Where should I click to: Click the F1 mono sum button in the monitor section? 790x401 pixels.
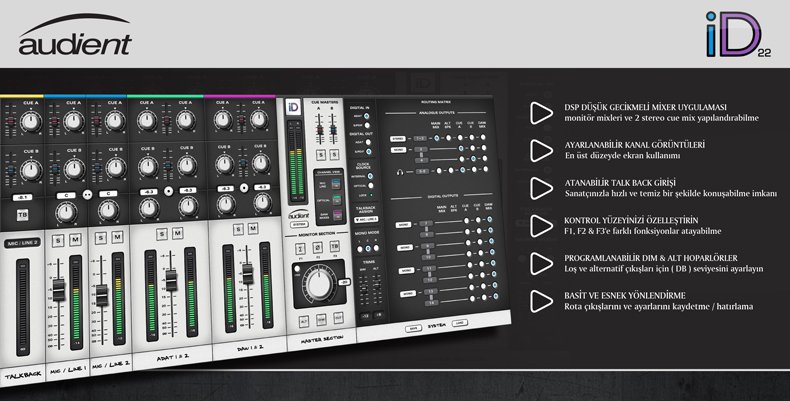pos(300,248)
